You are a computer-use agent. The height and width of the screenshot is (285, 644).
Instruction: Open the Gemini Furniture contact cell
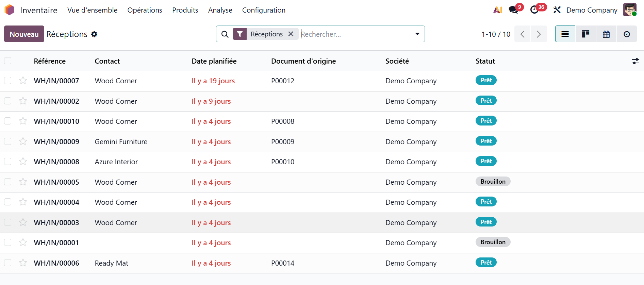pyautogui.click(x=121, y=142)
